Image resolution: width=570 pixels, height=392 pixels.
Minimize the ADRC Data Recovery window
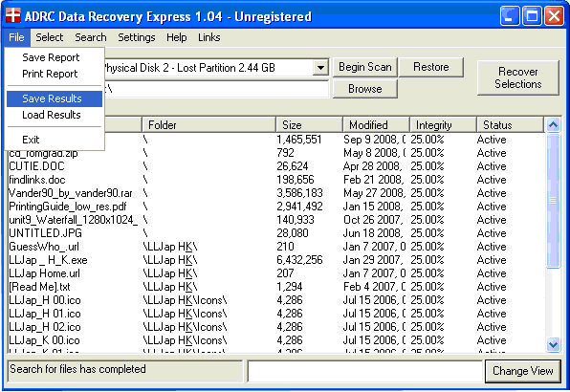click(x=510, y=16)
